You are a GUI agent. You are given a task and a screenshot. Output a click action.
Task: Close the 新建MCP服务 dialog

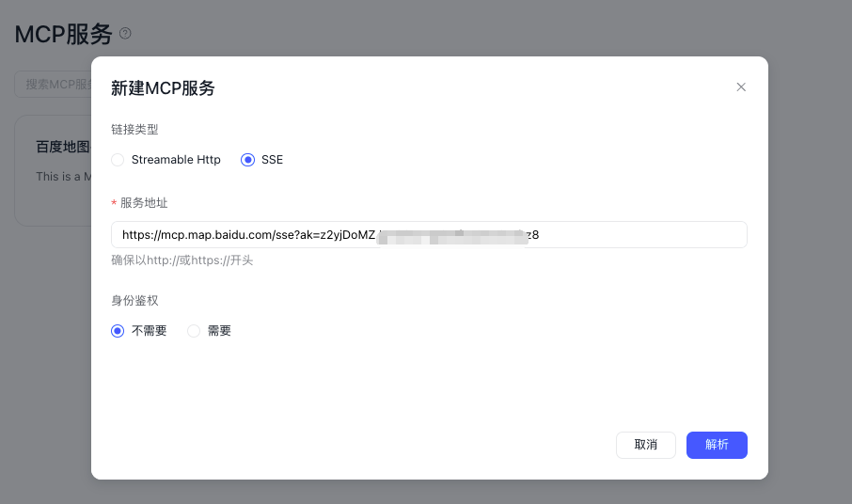pyautogui.click(x=741, y=87)
